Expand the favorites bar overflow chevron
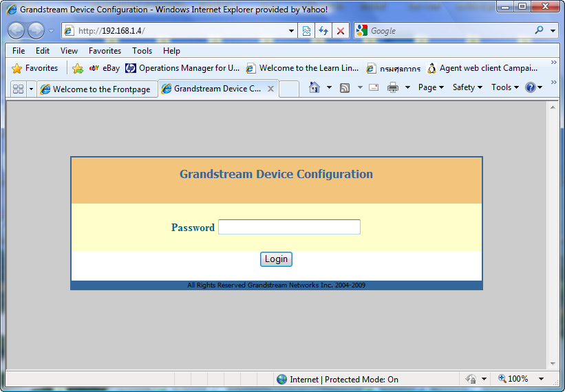565x392 pixels. point(554,63)
